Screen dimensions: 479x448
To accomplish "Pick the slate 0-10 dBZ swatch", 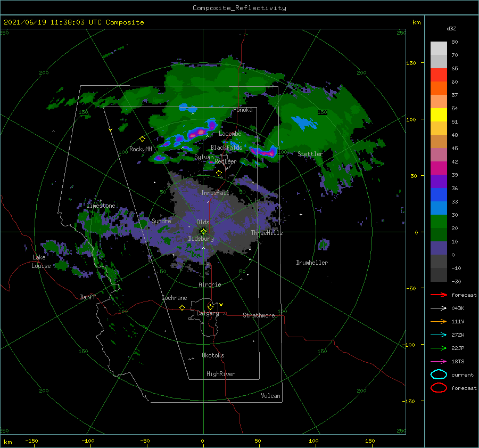I will click(x=439, y=248).
